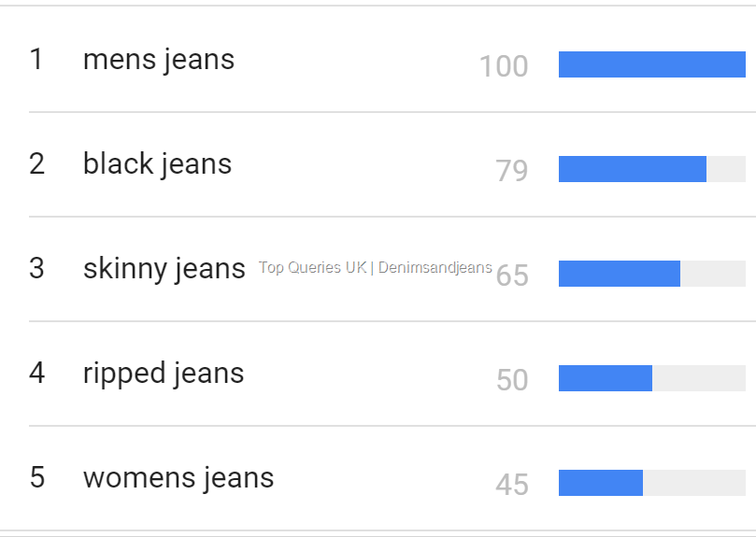756x537 pixels.
Task: Click the blue bar for mens jeans
Action: tap(651, 64)
